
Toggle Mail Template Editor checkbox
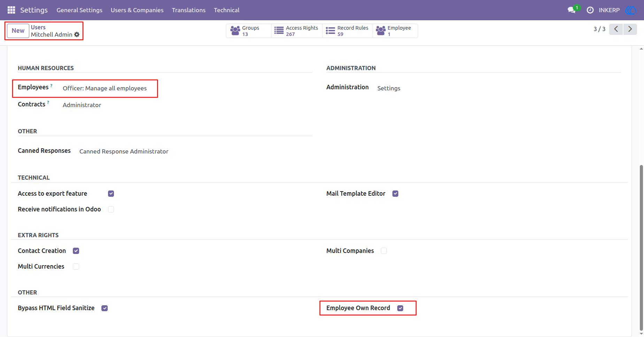(396, 194)
